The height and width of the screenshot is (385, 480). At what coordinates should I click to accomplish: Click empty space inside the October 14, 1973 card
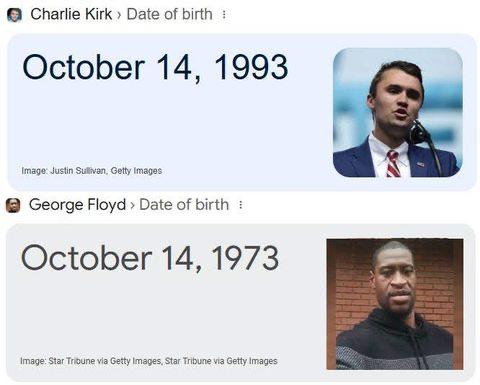167,317
